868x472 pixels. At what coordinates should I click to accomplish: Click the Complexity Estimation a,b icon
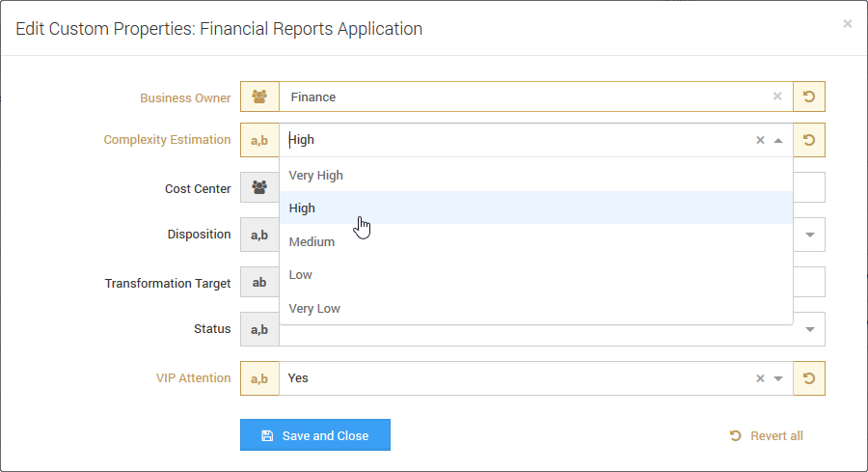click(259, 140)
